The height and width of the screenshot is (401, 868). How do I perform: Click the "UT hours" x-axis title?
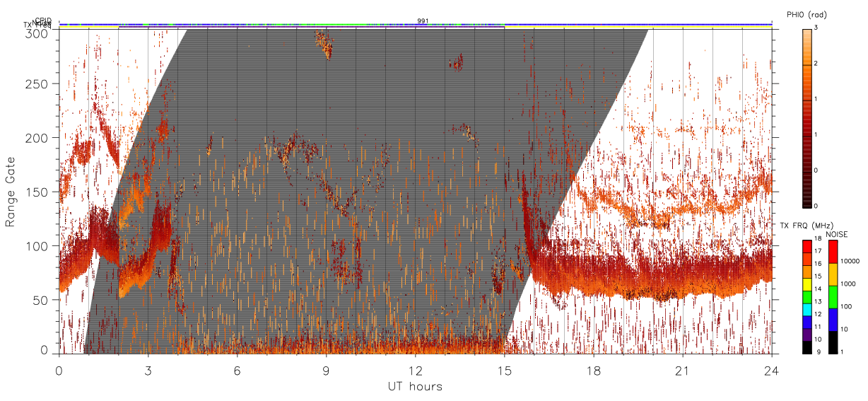coord(415,386)
